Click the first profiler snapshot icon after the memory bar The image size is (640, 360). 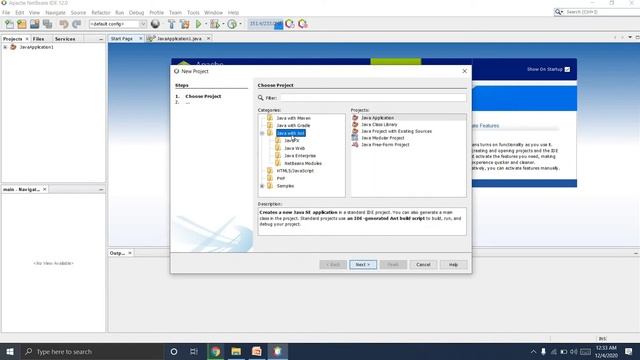290,24
